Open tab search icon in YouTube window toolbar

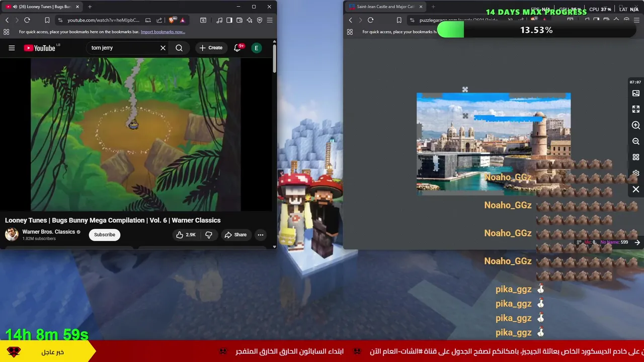click(203, 20)
